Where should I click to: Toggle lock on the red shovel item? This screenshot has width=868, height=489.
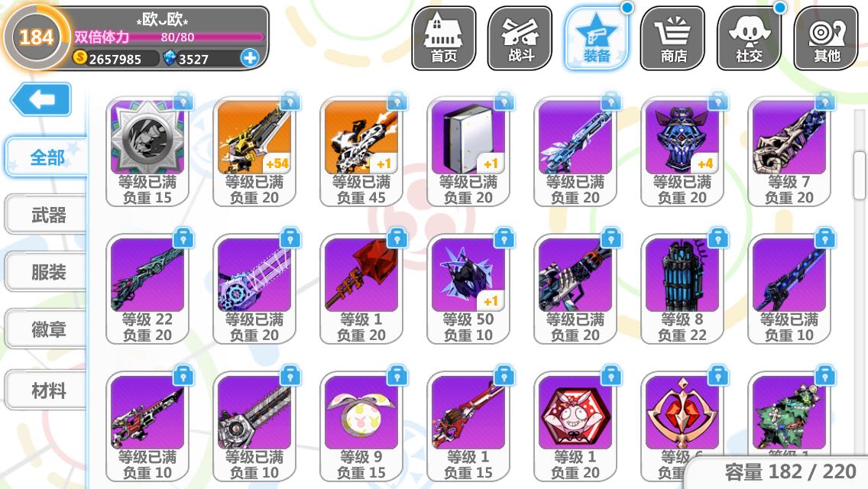coord(397,238)
